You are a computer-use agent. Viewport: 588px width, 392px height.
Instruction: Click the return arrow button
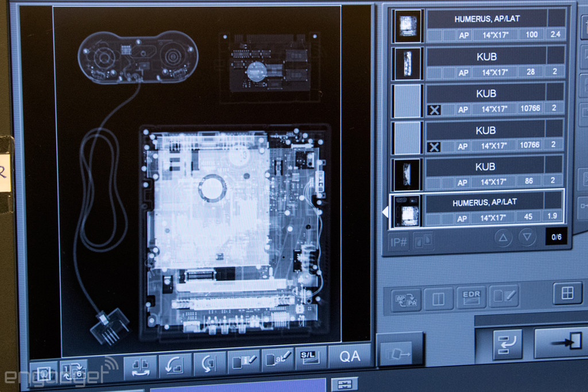pos(506,344)
